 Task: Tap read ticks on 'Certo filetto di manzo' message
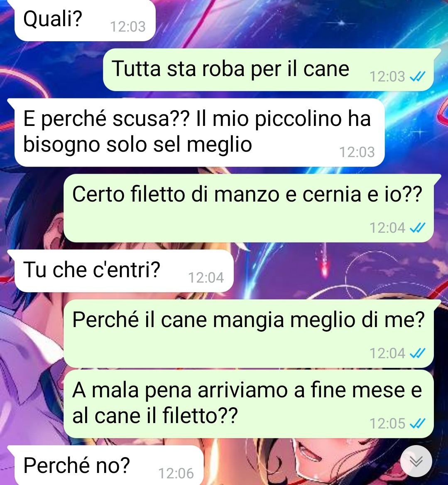point(417,228)
